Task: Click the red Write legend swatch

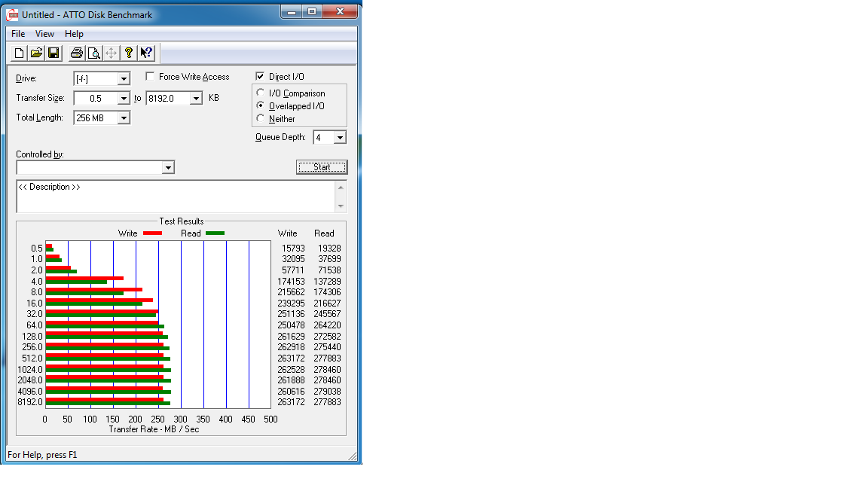Action: coord(153,233)
